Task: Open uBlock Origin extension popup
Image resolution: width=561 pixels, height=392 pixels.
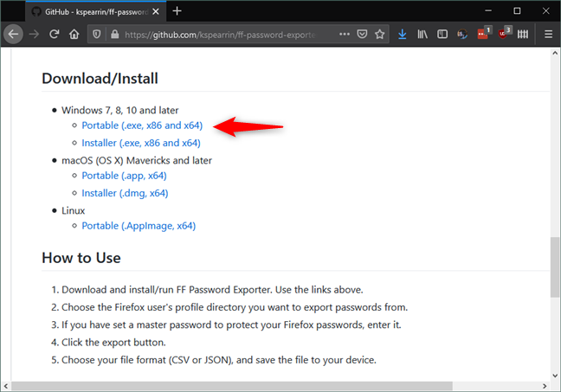Action: point(504,33)
